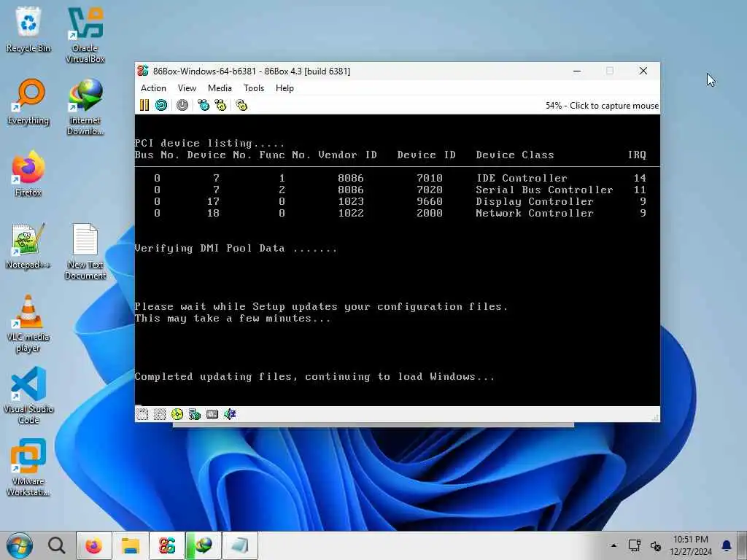Click the last gray taskbar app button
This screenshot has width=747, height=560.
pyautogui.click(x=240, y=545)
